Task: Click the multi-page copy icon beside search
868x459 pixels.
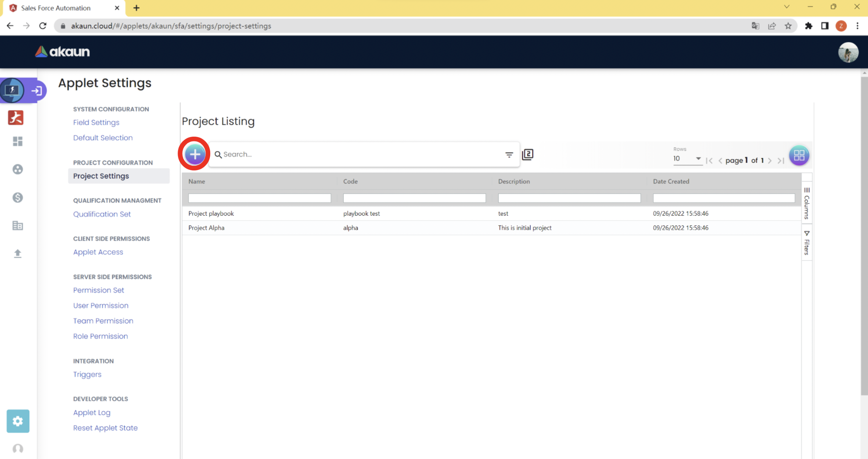Action: 527,155
